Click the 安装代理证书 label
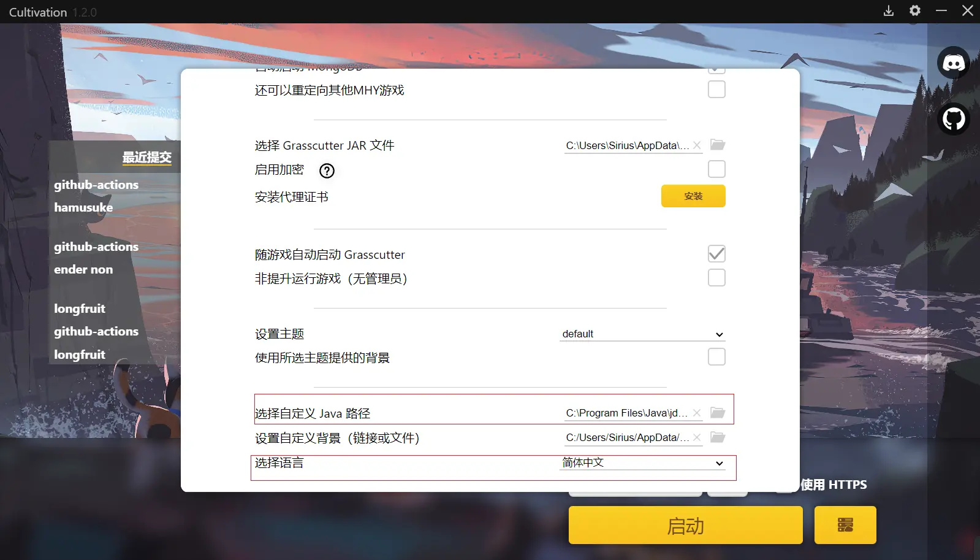 292,197
